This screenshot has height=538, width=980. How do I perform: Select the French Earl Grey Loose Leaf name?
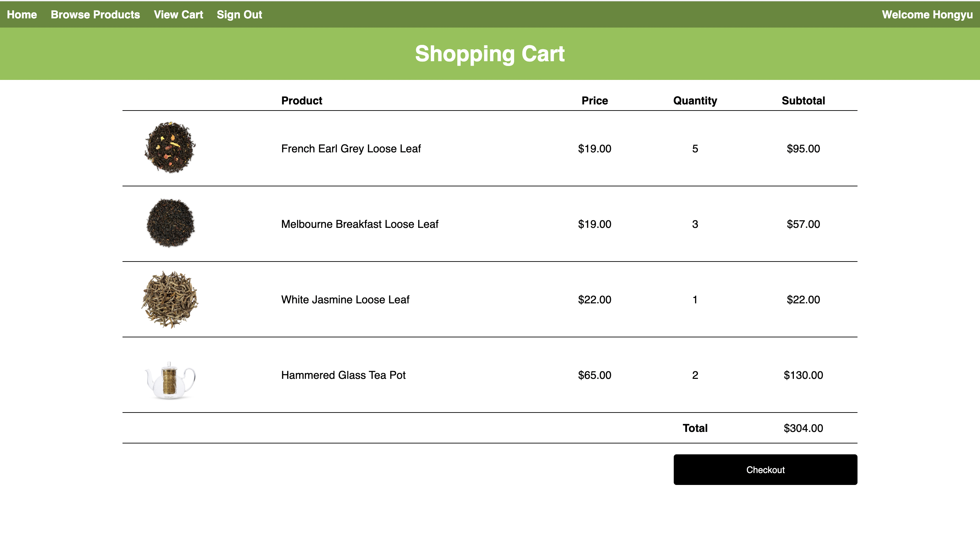pyautogui.click(x=350, y=149)
